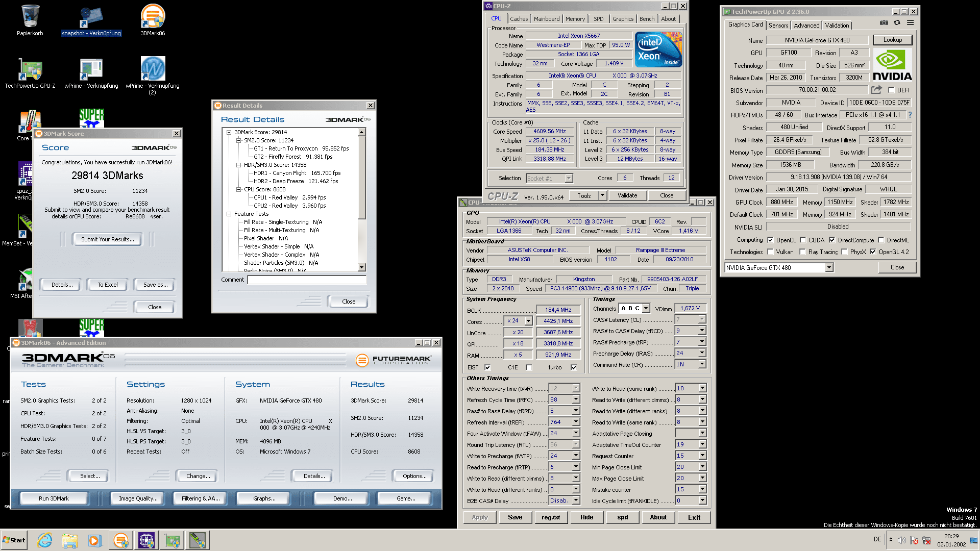This screenshot has height=551, width=980.
Task: Click the Start button
Action: [x=14, y=540]
